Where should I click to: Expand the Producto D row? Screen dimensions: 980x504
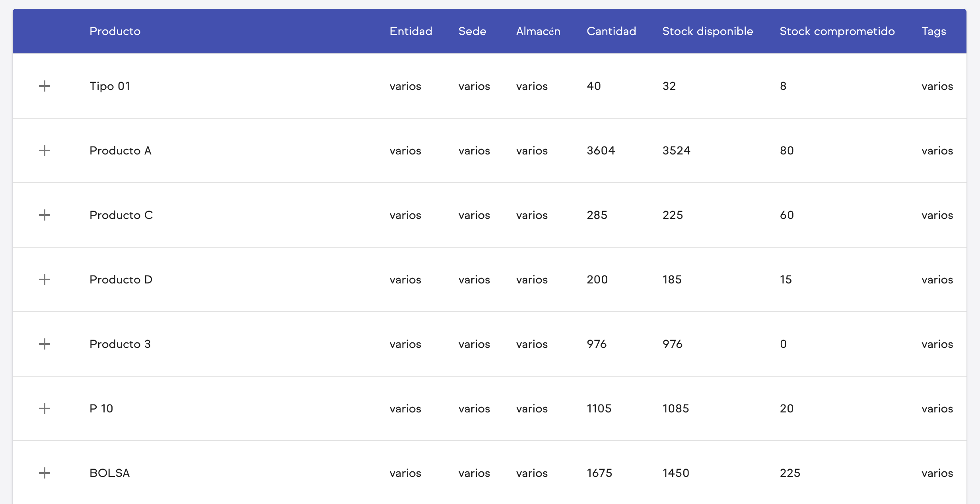click(45, 279)
